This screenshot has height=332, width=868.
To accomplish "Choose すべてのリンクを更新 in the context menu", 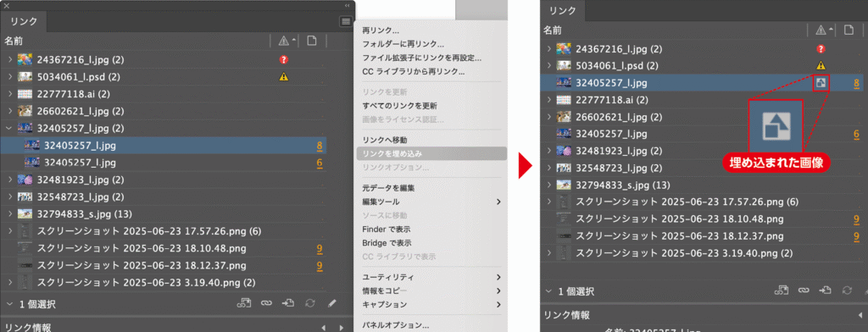I will point(400,106).
